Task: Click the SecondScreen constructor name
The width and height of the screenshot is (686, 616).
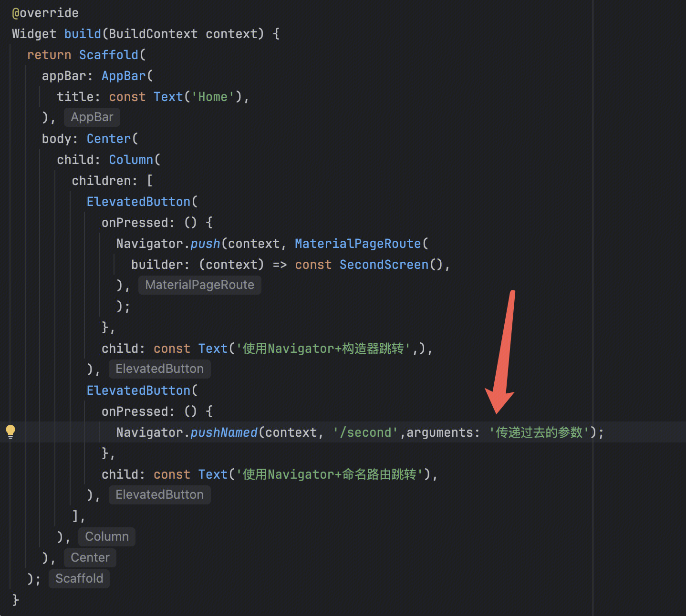Action: (384, 265)
